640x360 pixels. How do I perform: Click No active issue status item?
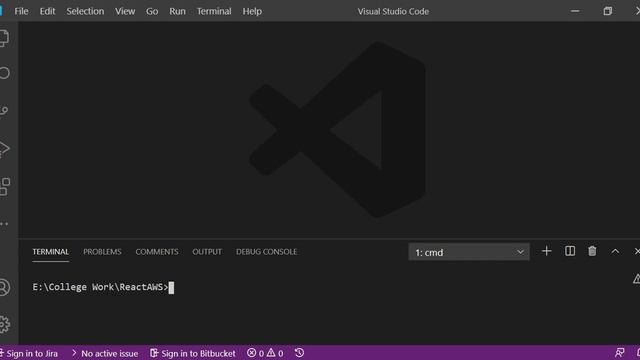pos(105,353)
